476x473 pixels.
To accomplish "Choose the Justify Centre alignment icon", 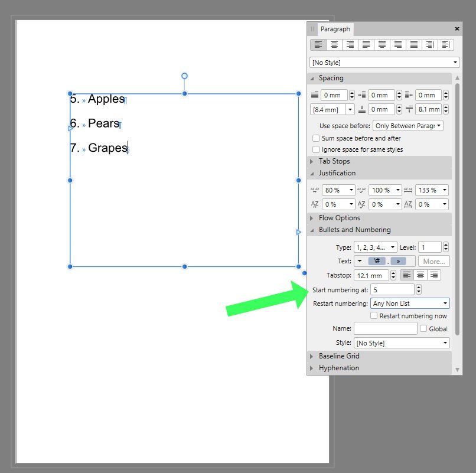I will [x=382, y=45].
